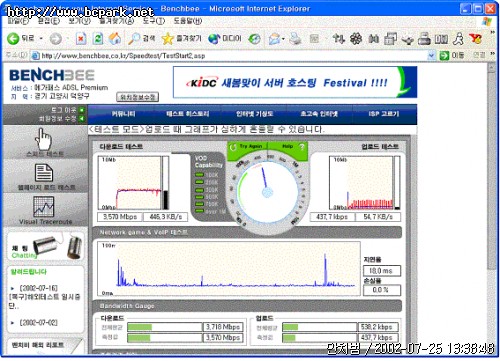Open the Home page icon
The width and height of the screenshot is (500, 361).
(x=115, y=39)
